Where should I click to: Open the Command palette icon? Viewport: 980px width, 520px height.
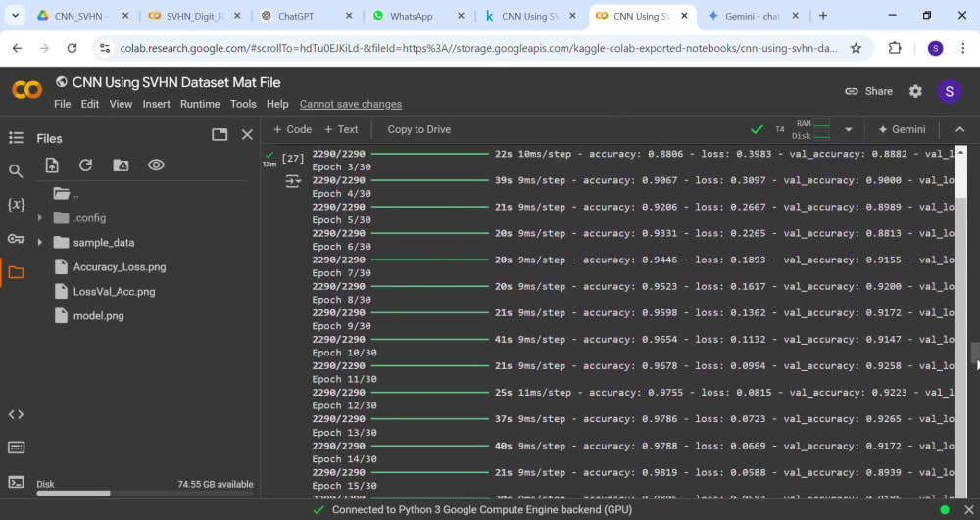coord(16,448)
